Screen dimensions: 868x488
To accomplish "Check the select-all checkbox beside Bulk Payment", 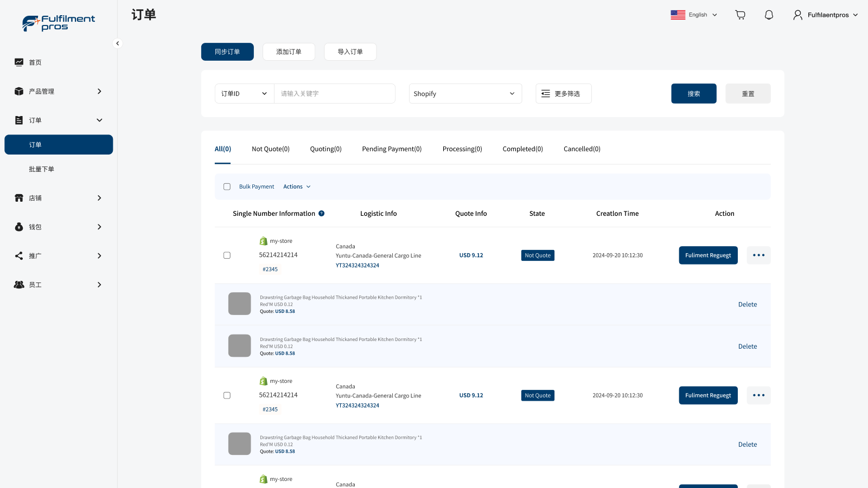I will 227,186.
